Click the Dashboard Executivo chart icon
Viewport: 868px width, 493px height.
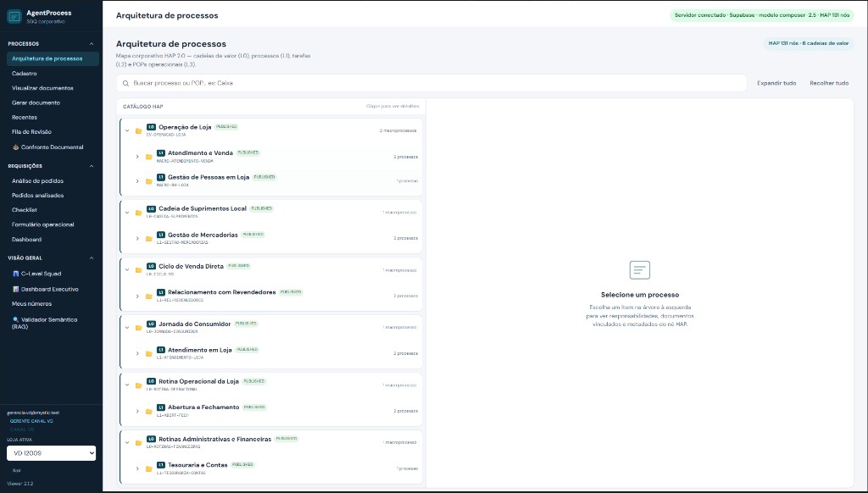[x=16, y=290]
